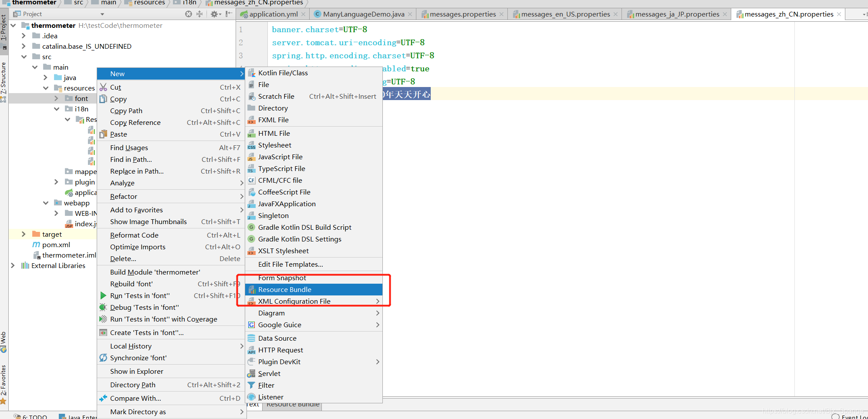
Task: Expand the java folder
Action: (46, 77)
